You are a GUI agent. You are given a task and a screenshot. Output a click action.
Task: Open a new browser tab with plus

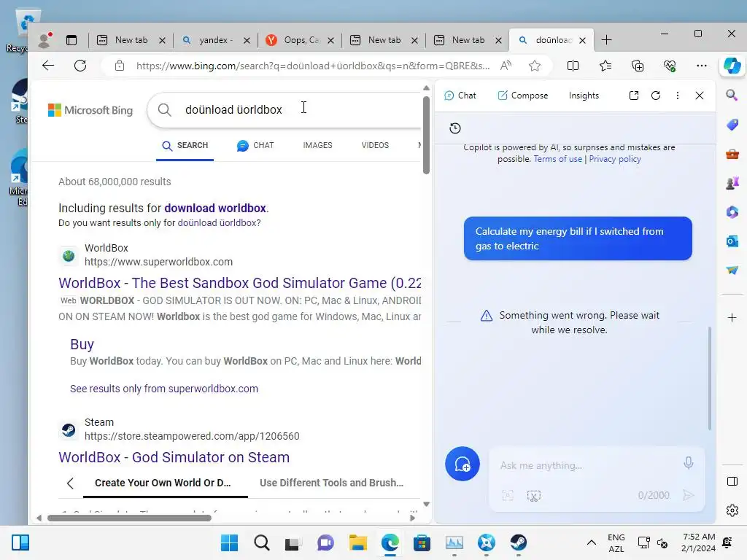click(x=606, y=40)
